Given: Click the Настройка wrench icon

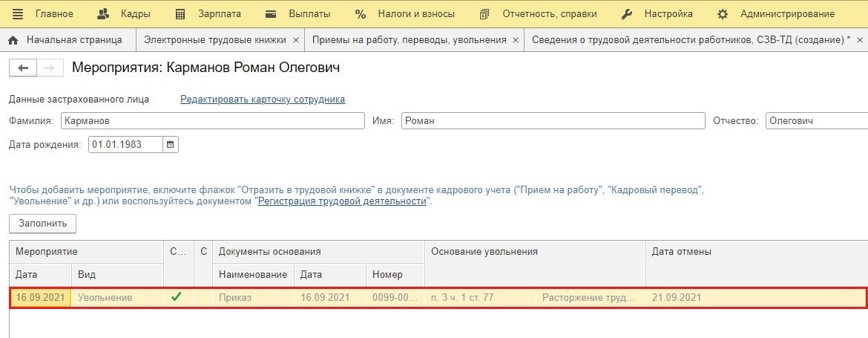Looking at the screenshot, I should [626, 14].
